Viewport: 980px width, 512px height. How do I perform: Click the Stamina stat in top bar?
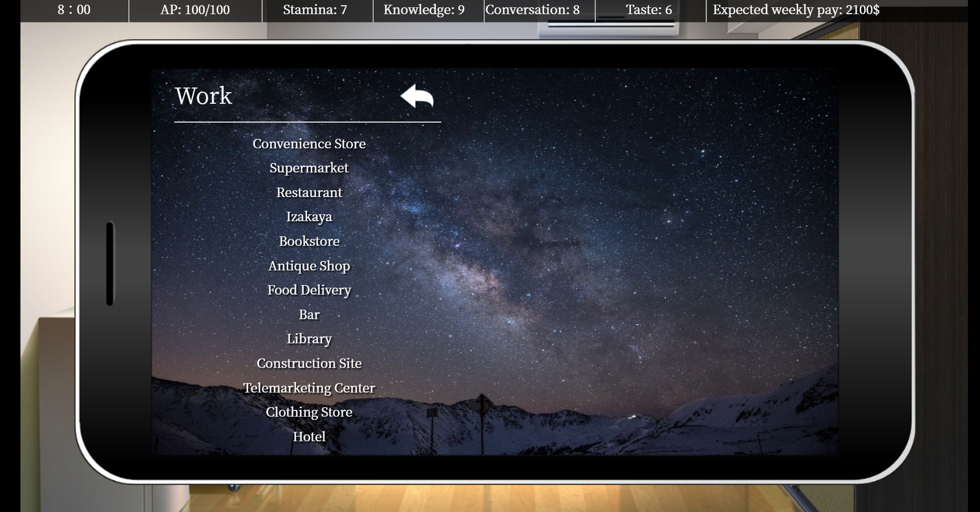click(x=315, y=10)
